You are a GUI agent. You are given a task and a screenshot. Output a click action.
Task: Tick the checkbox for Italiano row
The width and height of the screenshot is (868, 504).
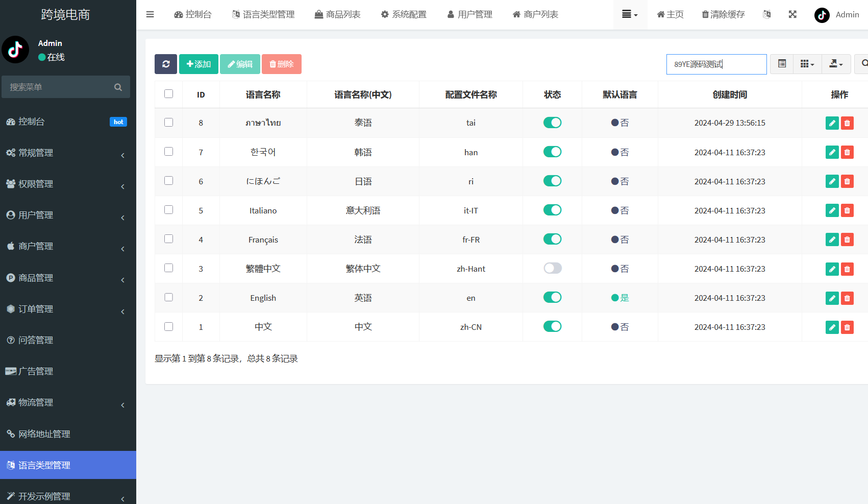click(x=169, y=210)
